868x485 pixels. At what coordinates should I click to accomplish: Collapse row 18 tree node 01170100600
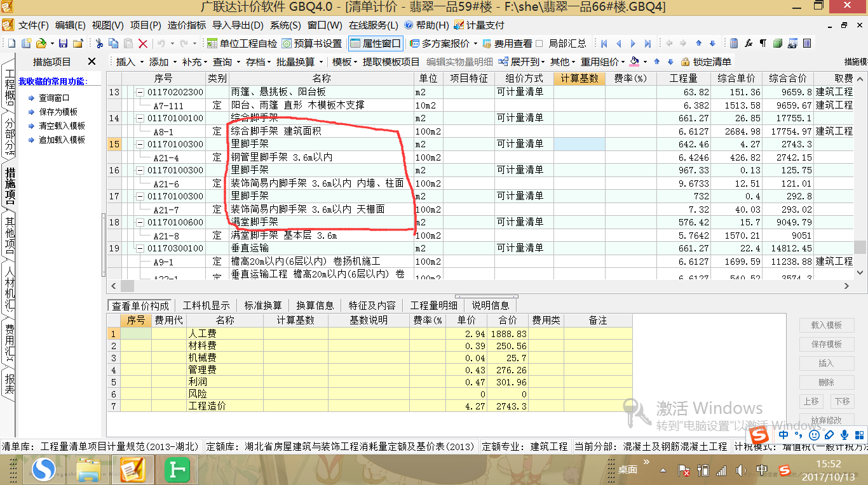[x=140, y=222]
